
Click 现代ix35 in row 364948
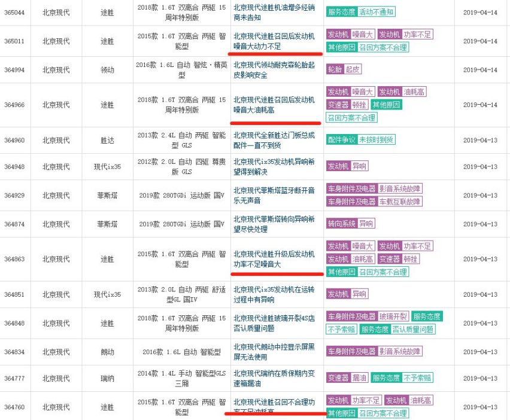point(107,167)
